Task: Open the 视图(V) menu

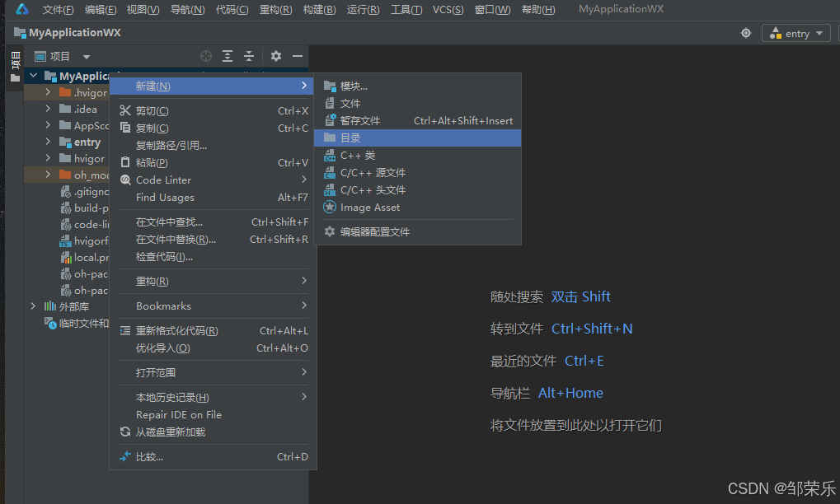Action: [x=143, y=10]
